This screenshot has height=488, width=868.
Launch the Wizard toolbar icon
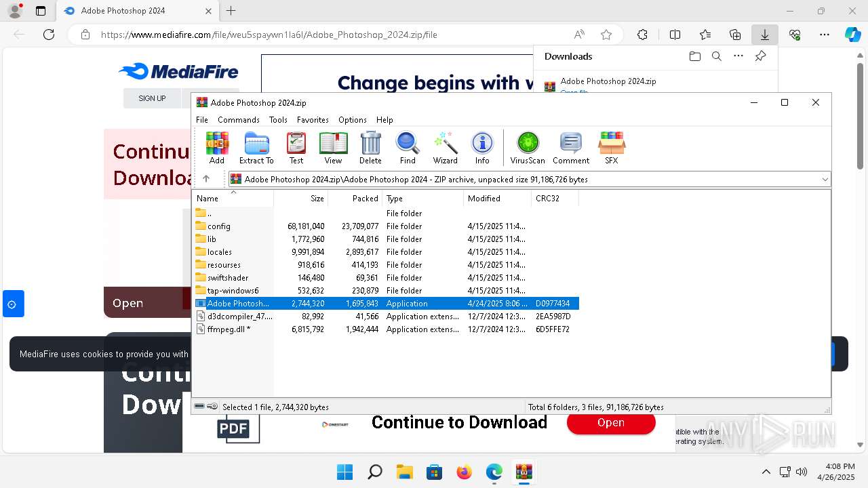(446, 148)
